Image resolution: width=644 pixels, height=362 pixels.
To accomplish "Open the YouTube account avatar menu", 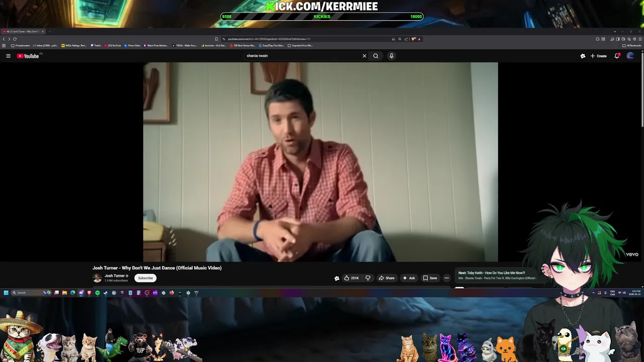I will click(630, 56).
